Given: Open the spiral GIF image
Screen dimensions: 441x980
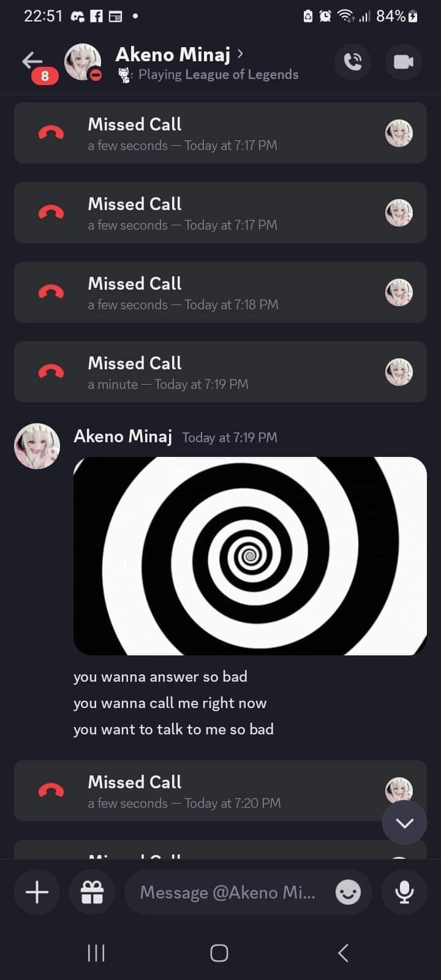Looking at the screenshot, I should 250,556.
